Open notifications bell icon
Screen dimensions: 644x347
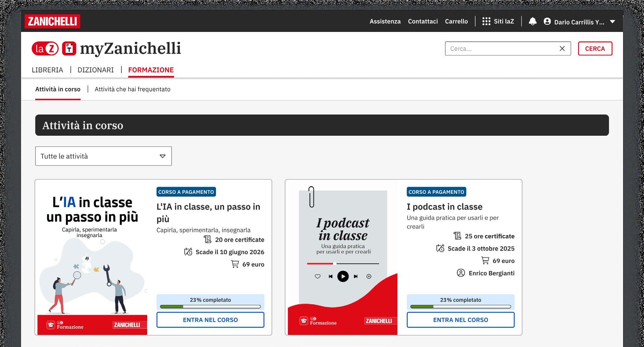click(x=532, y=21)
